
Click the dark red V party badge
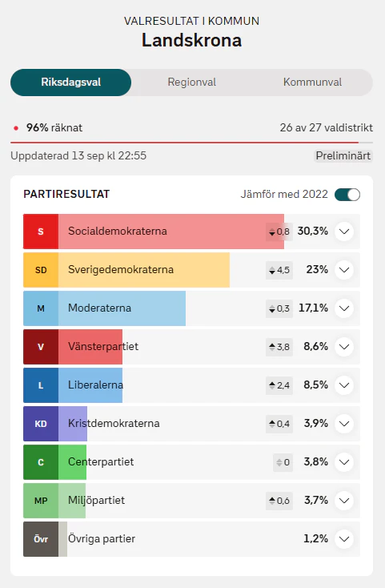click(x=41, y=347)
